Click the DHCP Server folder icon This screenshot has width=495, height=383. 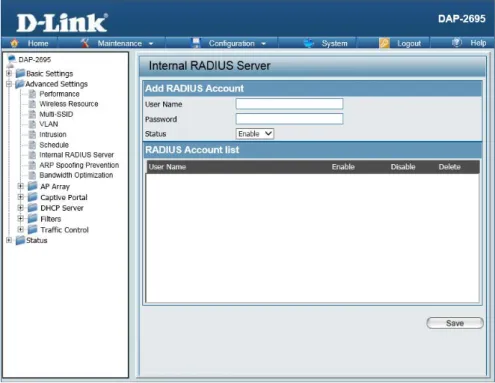point(32,208)
